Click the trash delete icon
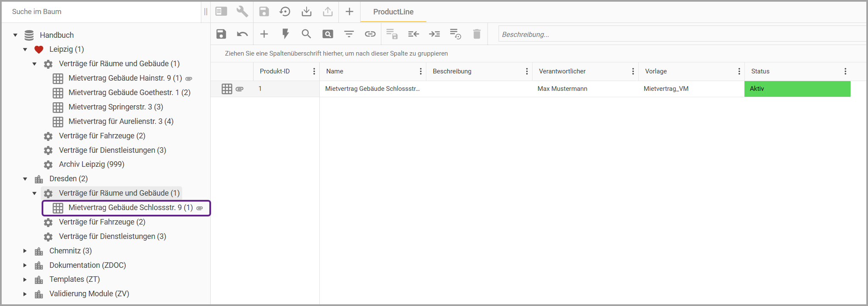Image resolution: width=868 pixels, height=306 pixels. tap(476, 34)
